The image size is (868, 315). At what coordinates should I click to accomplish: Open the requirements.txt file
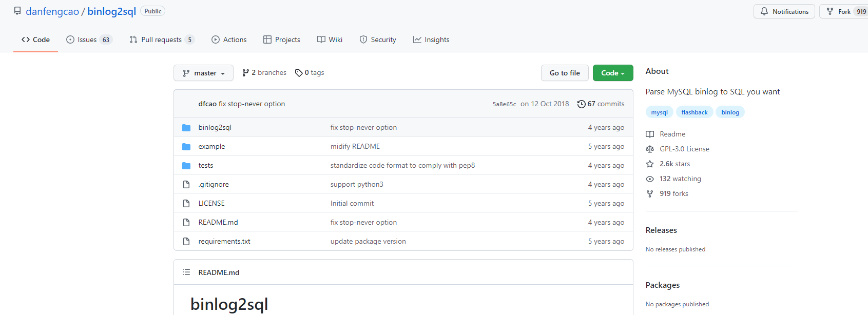224,241
